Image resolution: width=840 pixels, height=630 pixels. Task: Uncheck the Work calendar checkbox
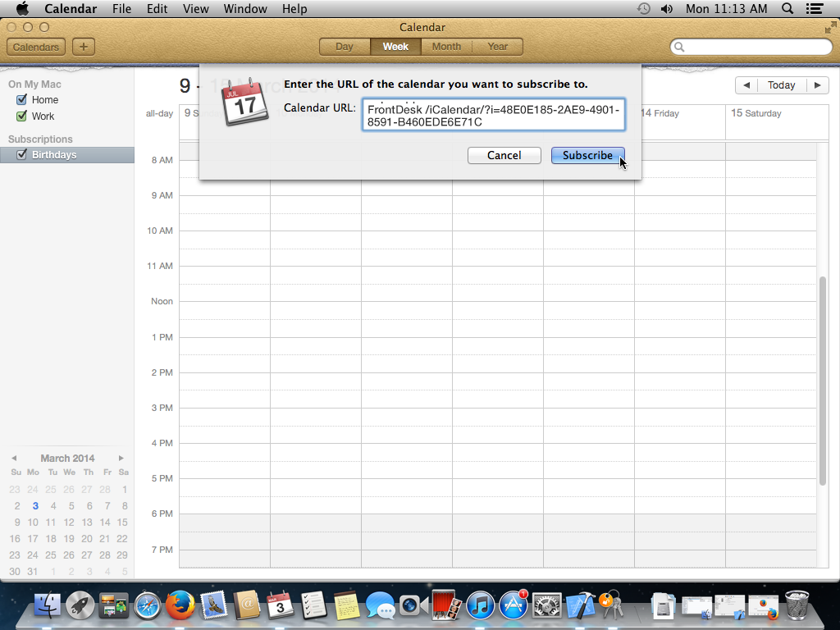point(21,116)
